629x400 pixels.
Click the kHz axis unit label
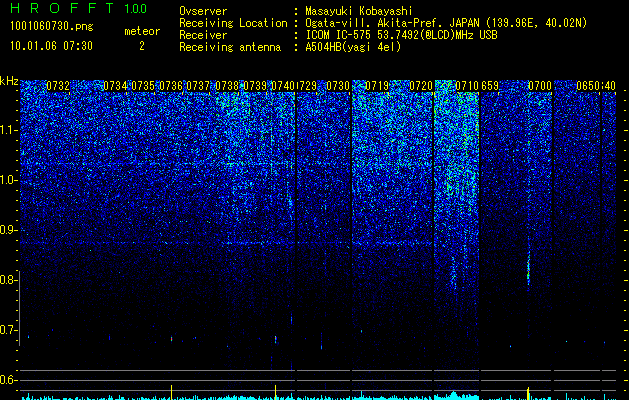pos(9,81)
